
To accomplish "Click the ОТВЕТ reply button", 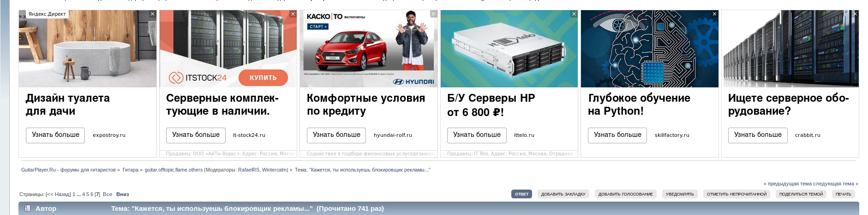I will (x=521, y=194).
